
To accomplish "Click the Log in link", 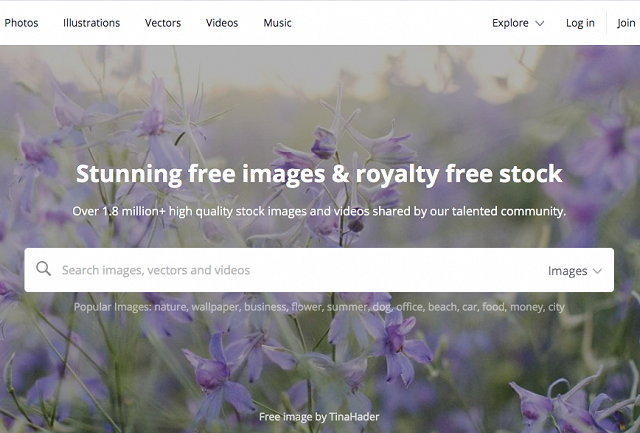I will (x=580, y=23).
